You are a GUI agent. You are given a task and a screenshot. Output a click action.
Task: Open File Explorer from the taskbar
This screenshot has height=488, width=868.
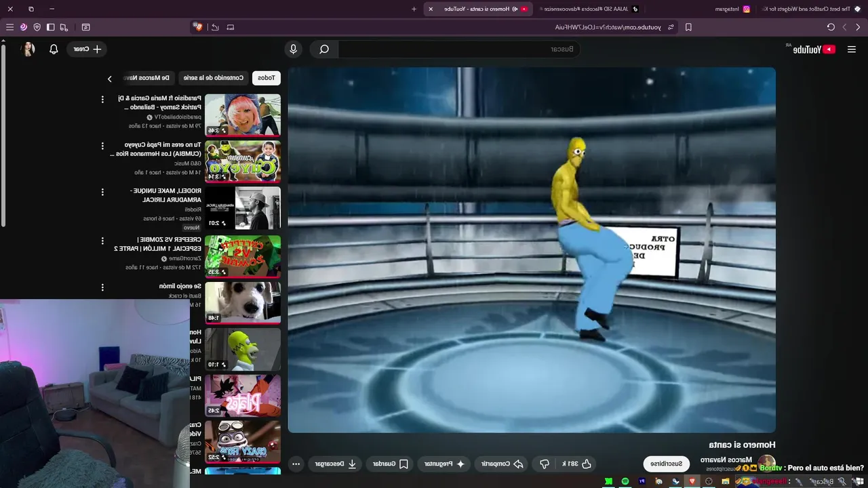point(725,481)
